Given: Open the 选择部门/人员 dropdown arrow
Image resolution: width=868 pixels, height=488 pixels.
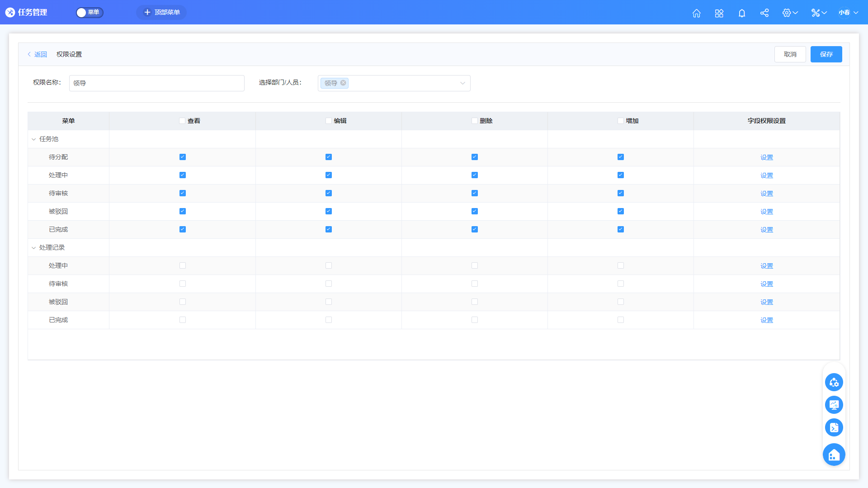Looking at the screenshot, I should tap(462, 83).
